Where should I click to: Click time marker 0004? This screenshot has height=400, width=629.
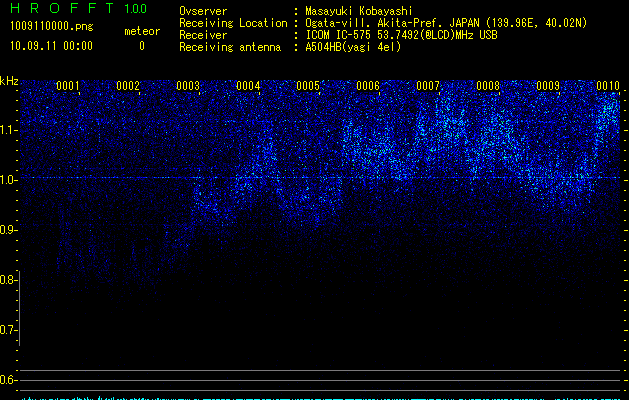[248, 86]
